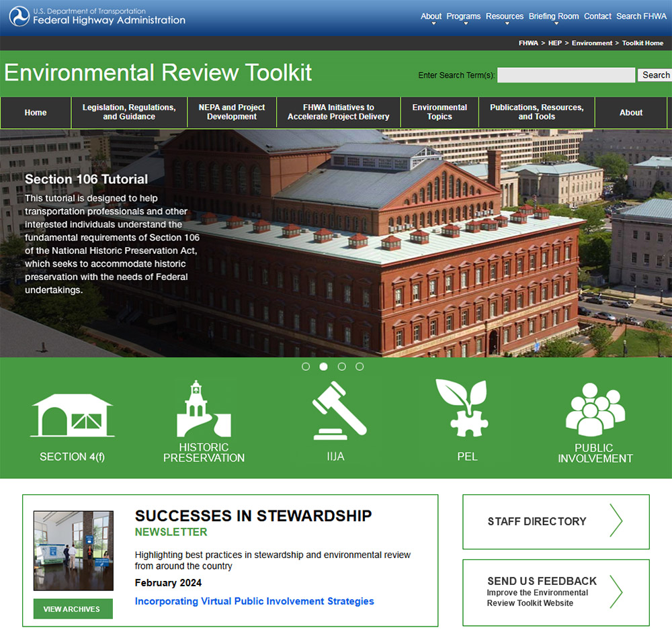Switch to the Environmental Topics tab
Viewport: 672px width, 638px height.
[439, 112]
